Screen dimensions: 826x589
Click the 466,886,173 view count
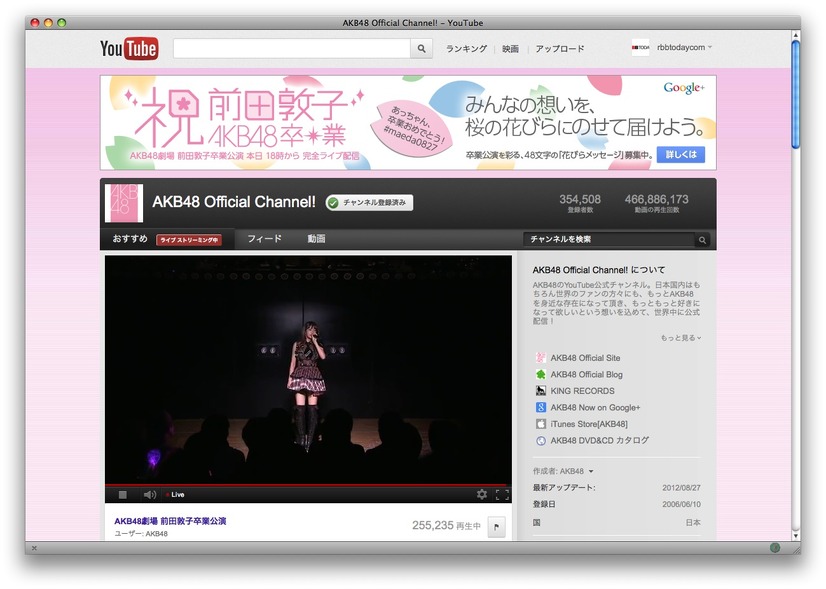656,200
